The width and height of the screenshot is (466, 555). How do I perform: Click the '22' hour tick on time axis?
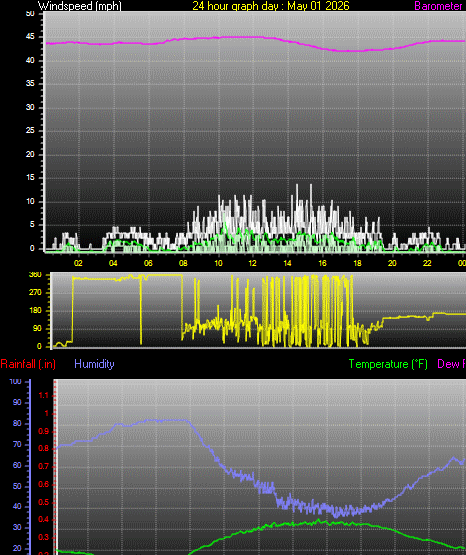click(427, 263)
